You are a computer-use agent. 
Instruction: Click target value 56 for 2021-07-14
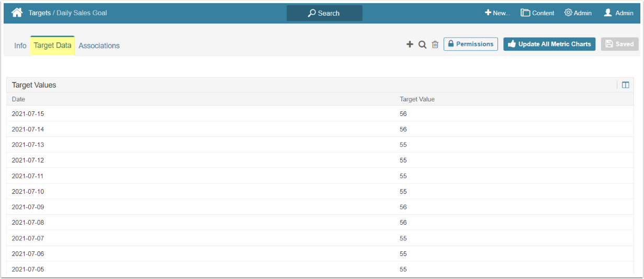pyautogui.click(x=403, y=129)
